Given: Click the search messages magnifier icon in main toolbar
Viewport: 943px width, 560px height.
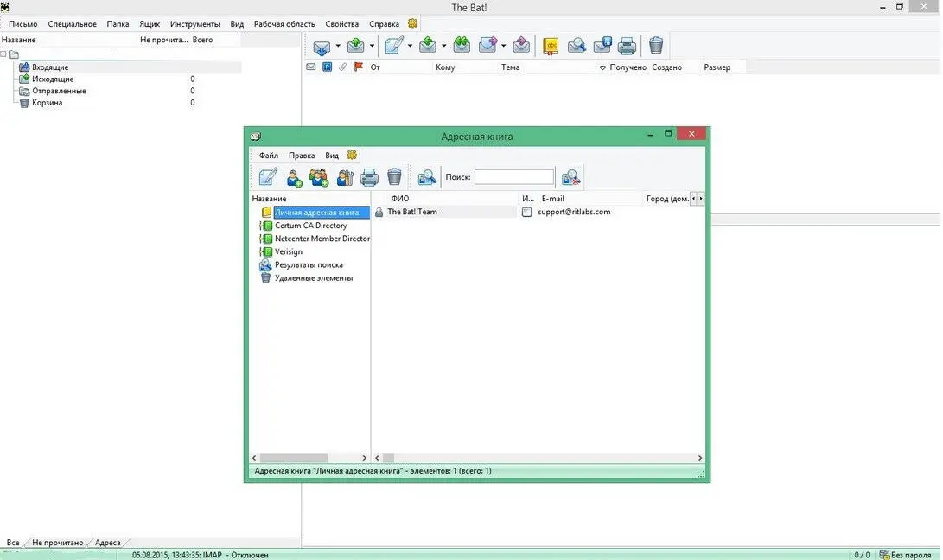Looking at the screenshot, I should click(x=577, y=45).
